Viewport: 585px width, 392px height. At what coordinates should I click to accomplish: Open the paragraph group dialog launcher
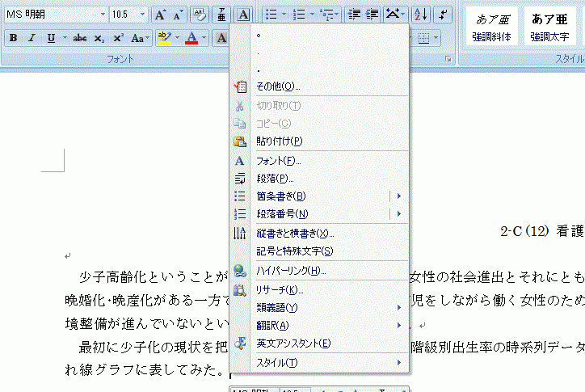tap(448, 59)
